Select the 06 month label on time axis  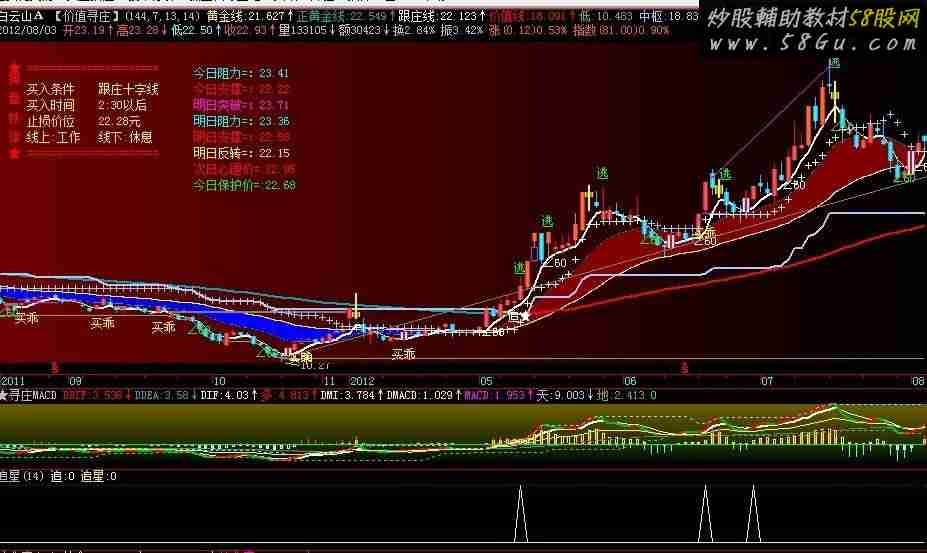(630, 381)
